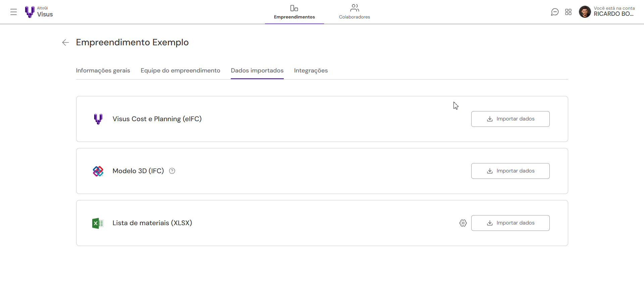Click the Modelo 3D IFC logo icon

click(98, 171)
